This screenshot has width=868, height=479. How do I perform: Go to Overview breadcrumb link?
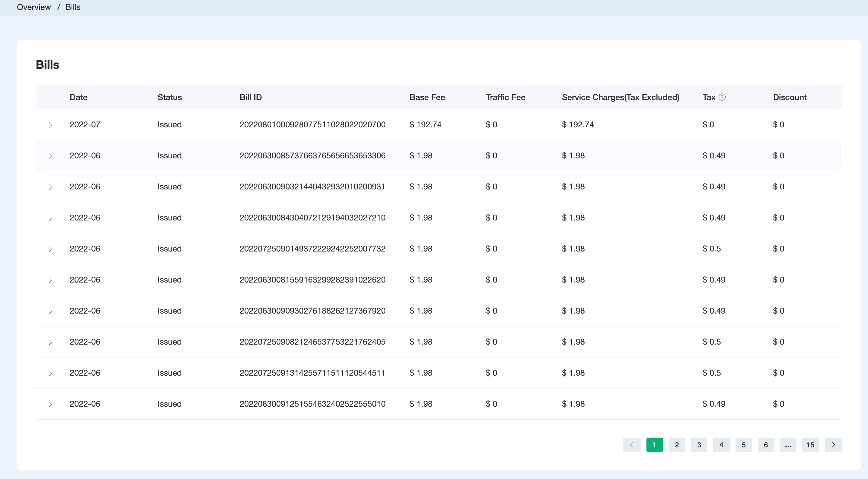[34, 7]
